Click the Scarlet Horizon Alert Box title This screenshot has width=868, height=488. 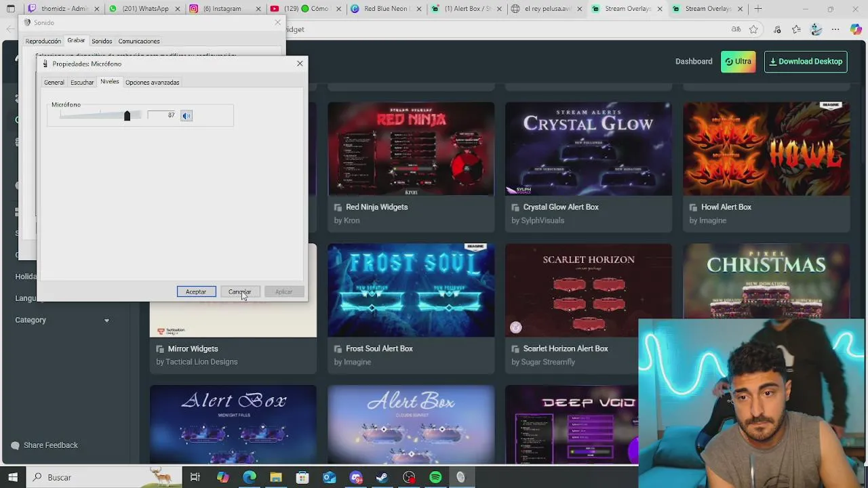[x=566, y=348]
